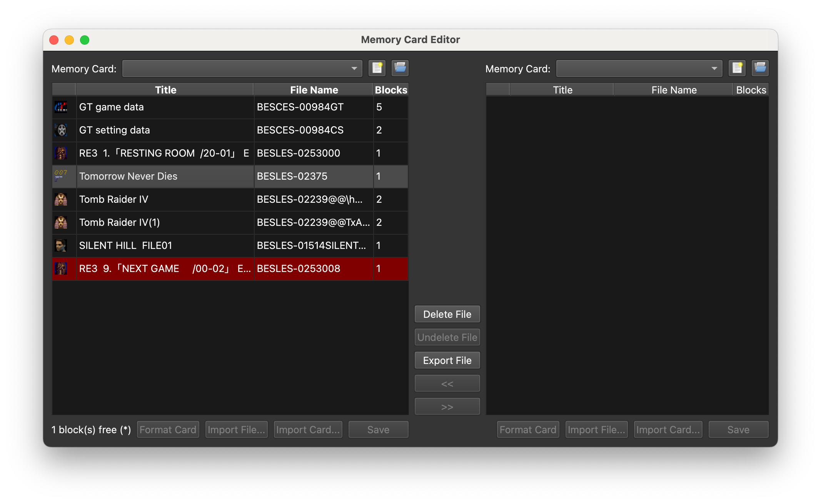
Task: Select the 'GT game data' title
Action: [112, 107]
